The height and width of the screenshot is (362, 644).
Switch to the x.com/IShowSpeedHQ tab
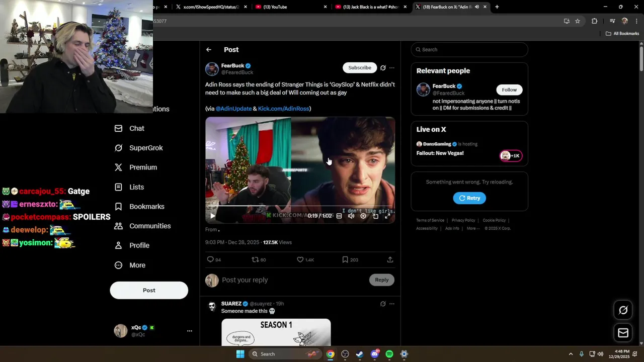(211, 7)
